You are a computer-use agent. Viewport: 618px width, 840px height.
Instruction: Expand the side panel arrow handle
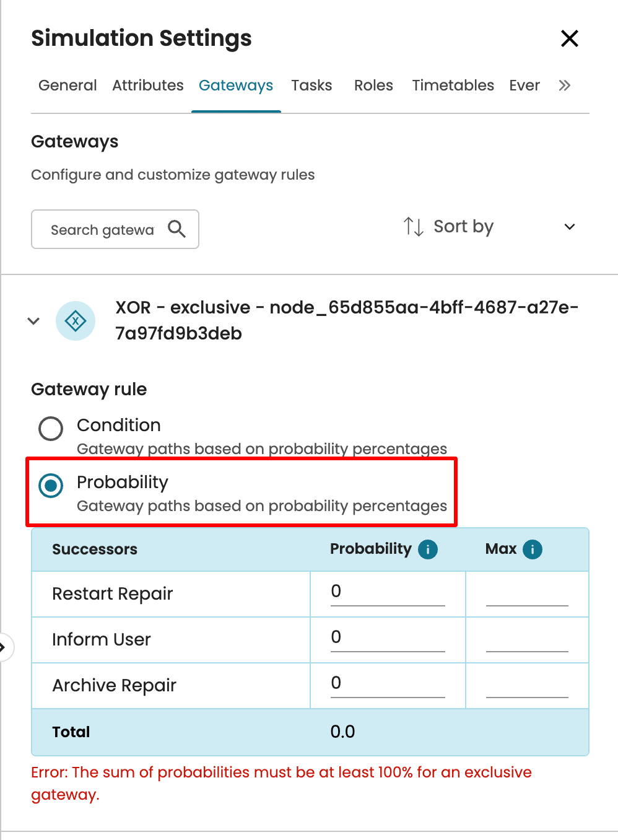[x=4, y=647]
